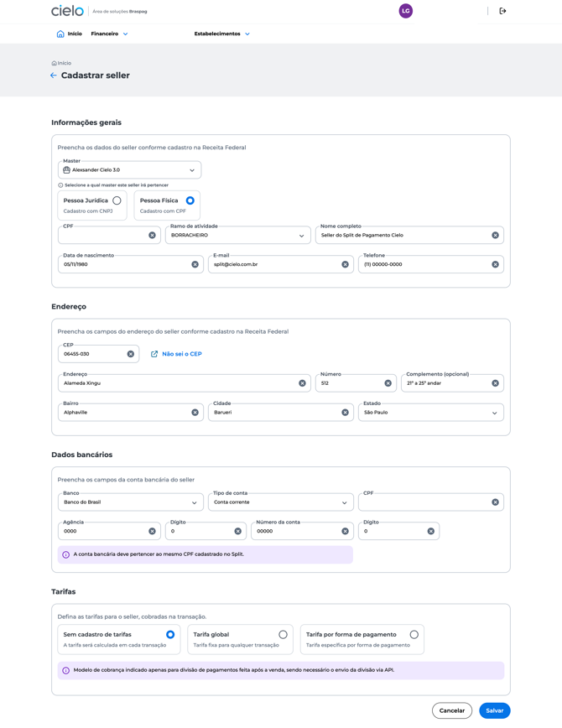
Task: Click the logout icon in the header
Action: click(502, 11)
